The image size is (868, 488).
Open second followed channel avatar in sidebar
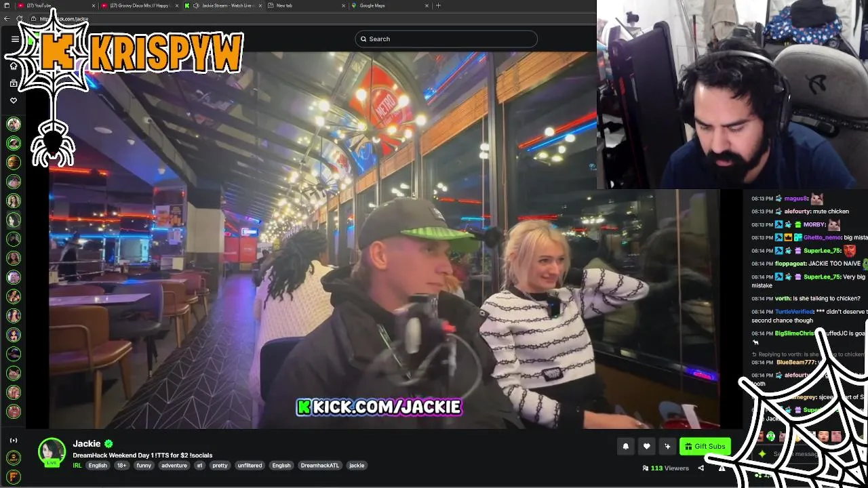coord(14,143)
